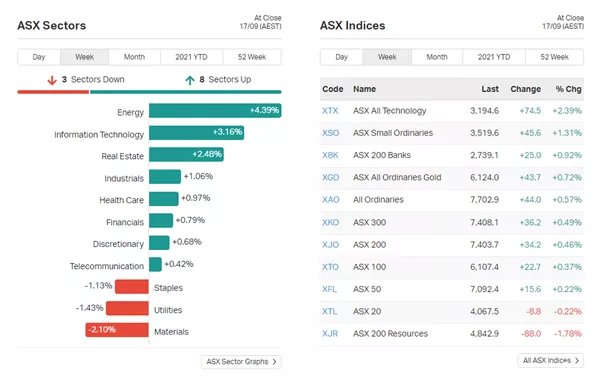Sort table by % Chg column header
The height and width of the screenshot is (384, 602).
[x=568, y=89]
